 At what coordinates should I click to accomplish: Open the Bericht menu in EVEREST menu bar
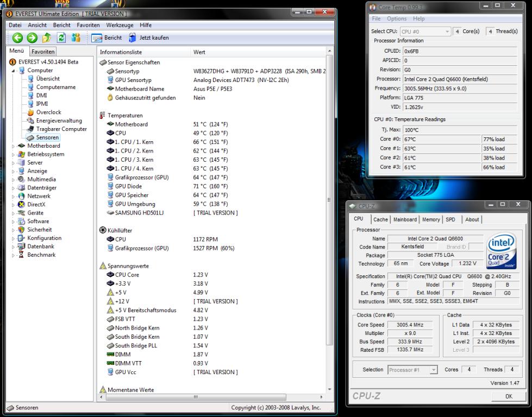(x=62, y=25)
